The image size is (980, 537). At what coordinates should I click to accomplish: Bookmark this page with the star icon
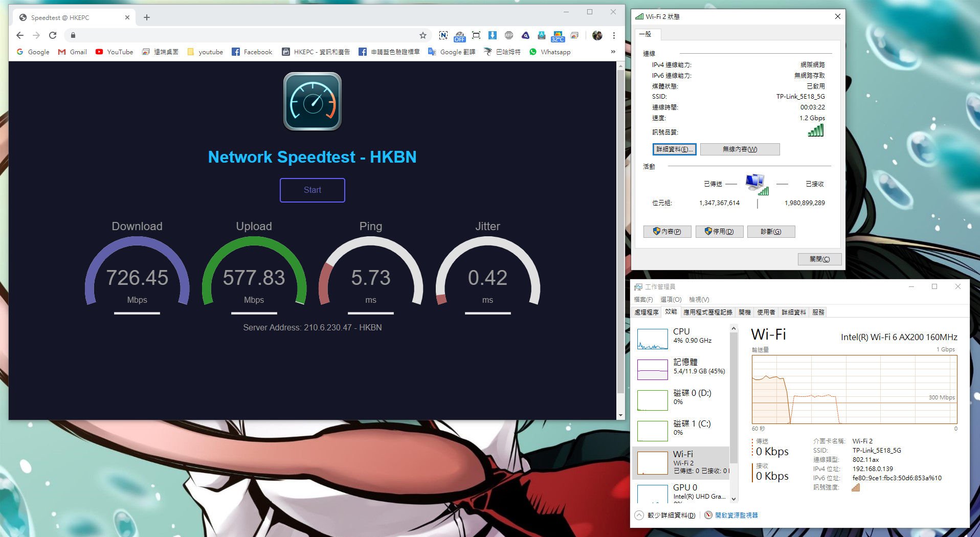[423, 35]
